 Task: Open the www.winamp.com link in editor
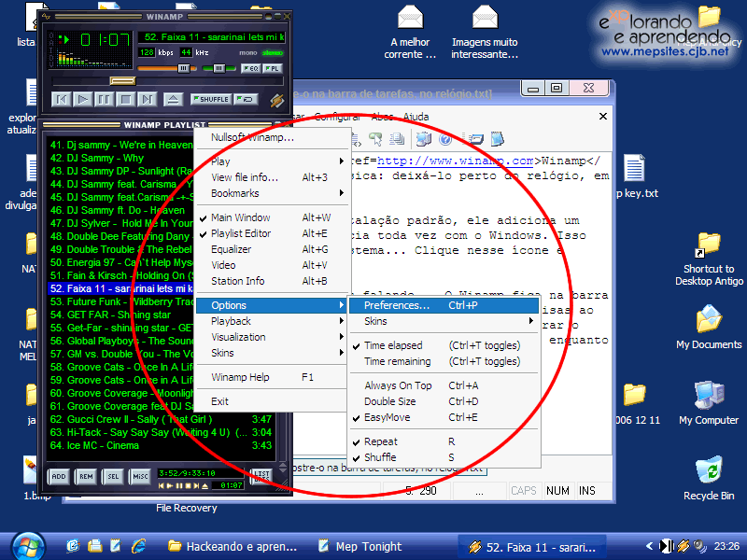click(455, 161)
